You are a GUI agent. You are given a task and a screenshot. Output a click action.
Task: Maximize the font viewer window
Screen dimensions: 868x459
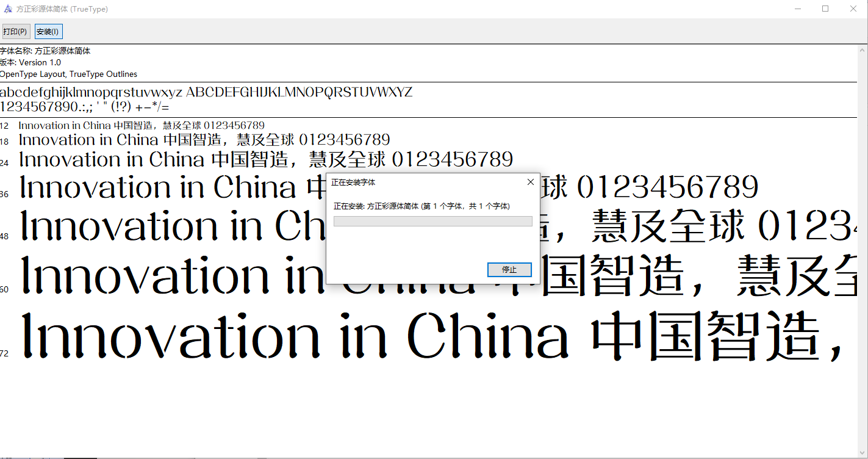click(825, 9)
